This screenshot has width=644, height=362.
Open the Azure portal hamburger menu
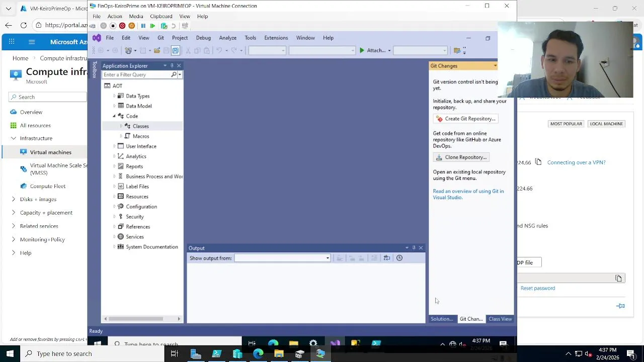(32, 42)
